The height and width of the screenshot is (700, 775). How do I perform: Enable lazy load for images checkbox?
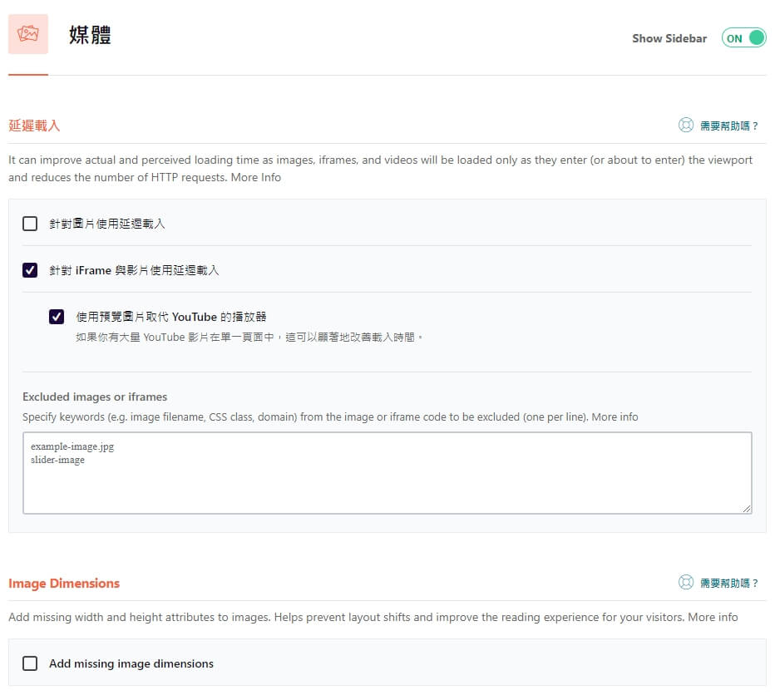coord(30,224)
